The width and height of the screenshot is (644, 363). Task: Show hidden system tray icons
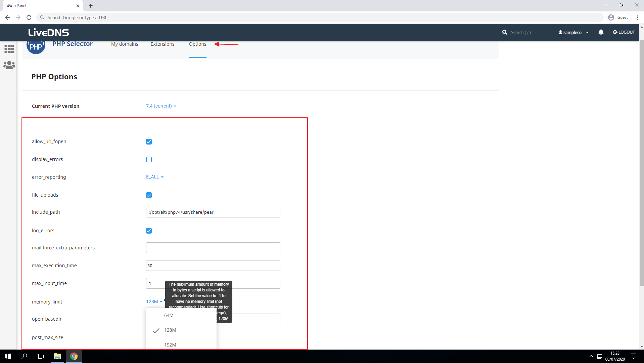591,356
